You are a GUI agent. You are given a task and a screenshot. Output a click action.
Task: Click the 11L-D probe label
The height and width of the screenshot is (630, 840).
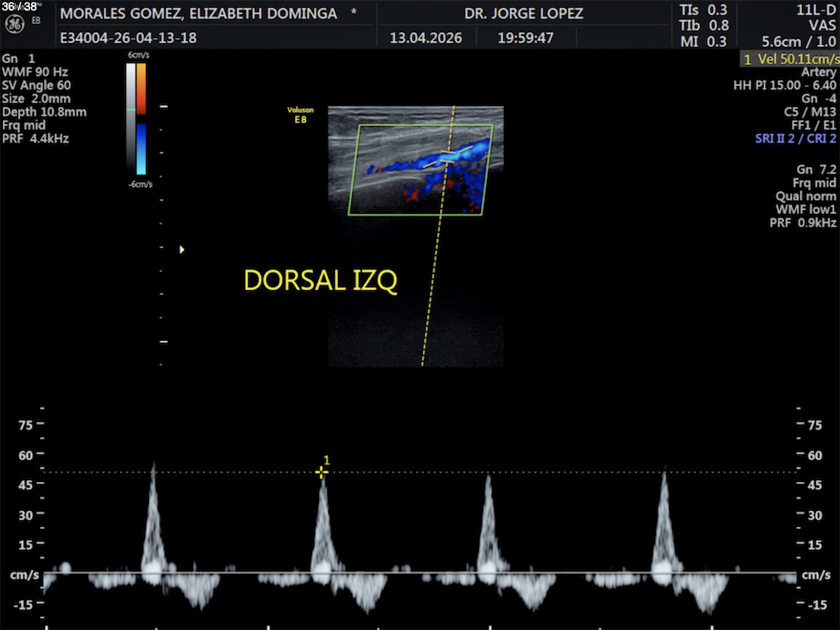point(816,10)
